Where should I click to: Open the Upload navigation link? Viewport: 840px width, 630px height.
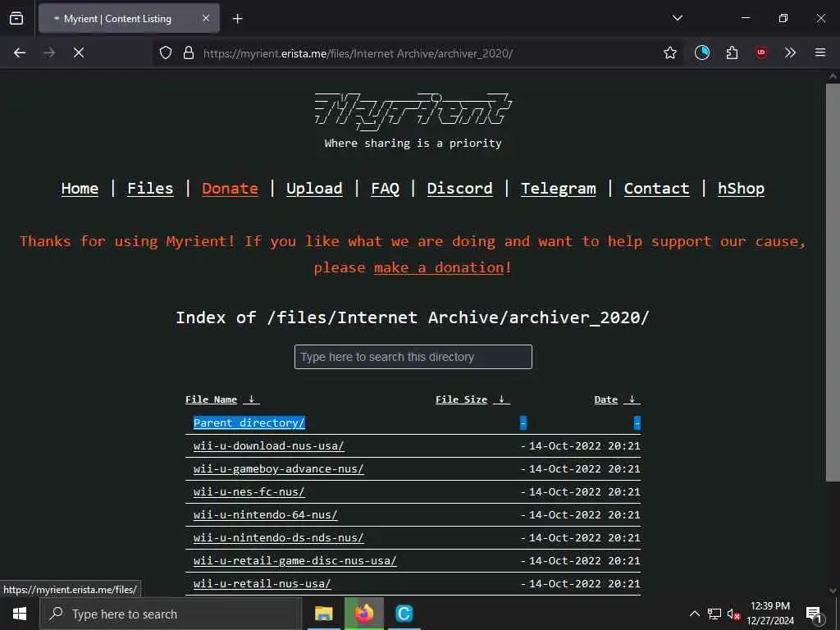pyautogui.click(x=314, y=189)
